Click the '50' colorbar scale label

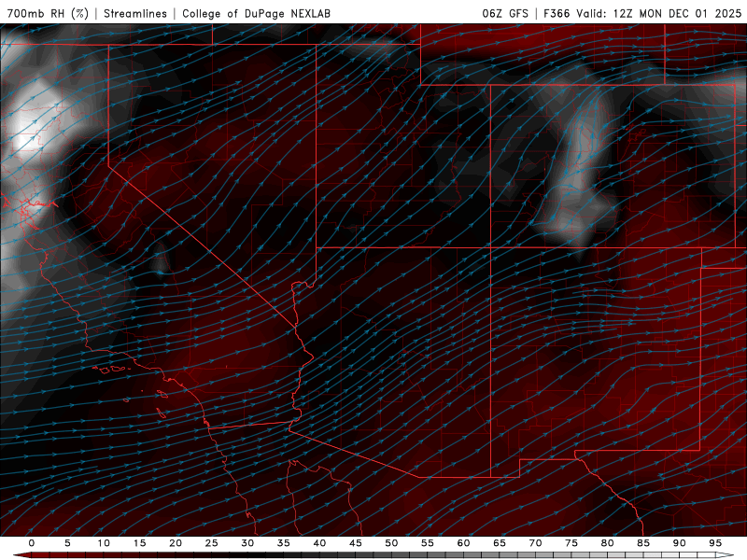pos(391,543)
